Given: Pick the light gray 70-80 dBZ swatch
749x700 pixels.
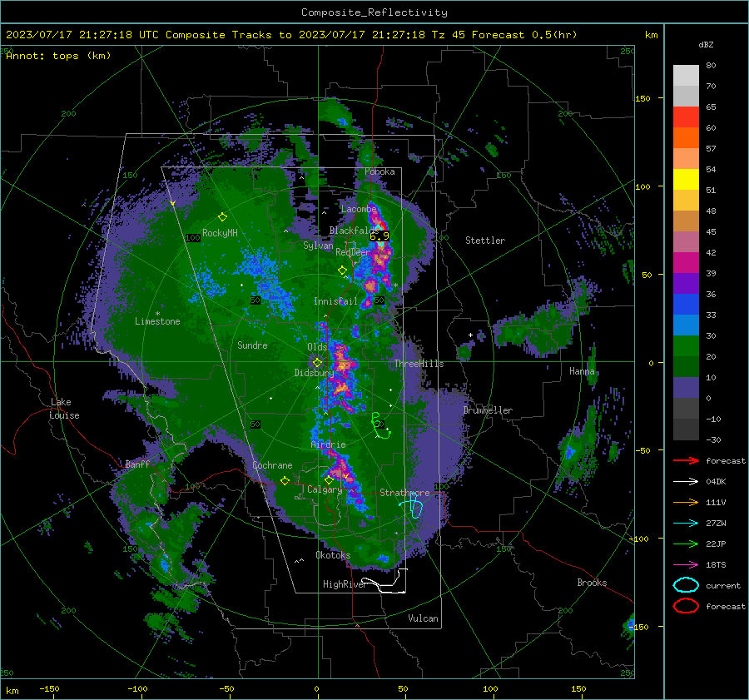Looking at the screenshot, I should pyautogui.click(x=686, y=76).
